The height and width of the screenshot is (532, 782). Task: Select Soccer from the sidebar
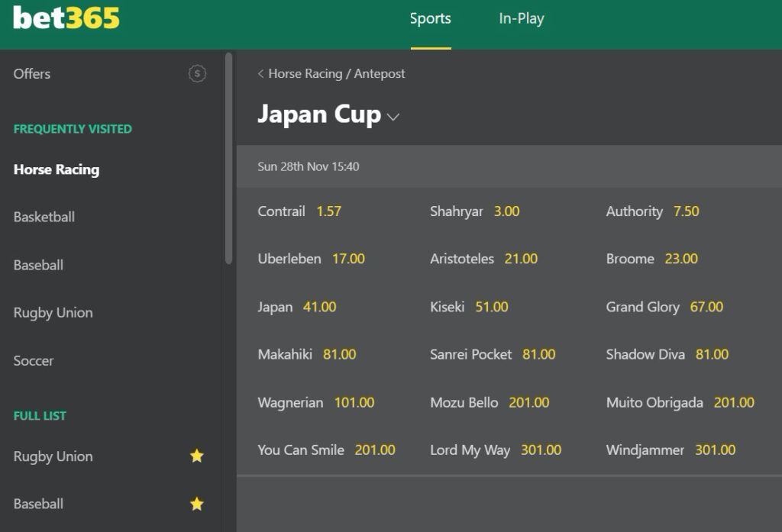click(34, 360)
